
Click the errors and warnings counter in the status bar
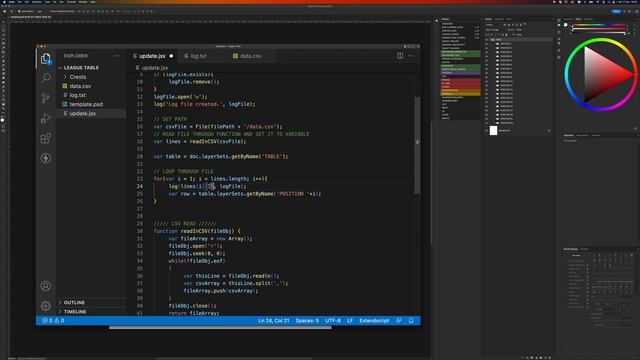click(x=53, y=321)
